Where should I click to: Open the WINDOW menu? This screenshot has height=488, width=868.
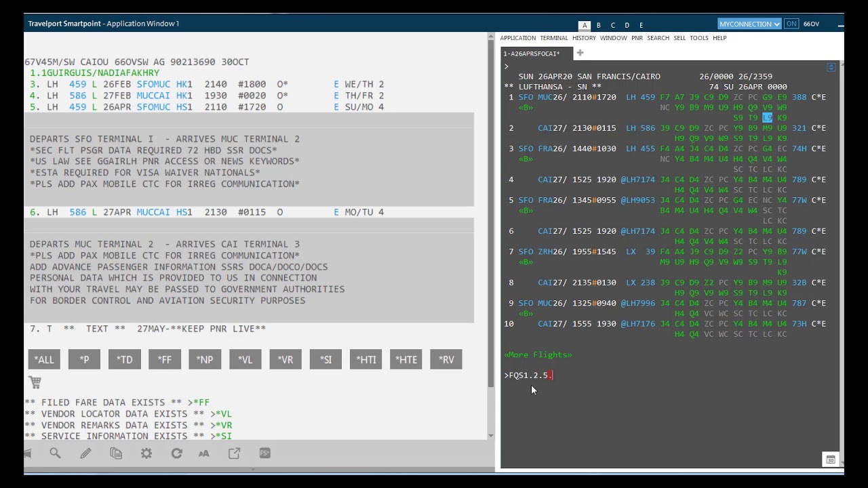tap(613, 38)
